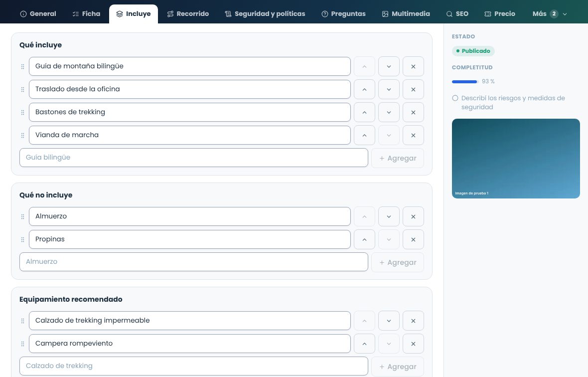
Task: Click Agregar in 'Qué incluye' section
Action: (x=398, y=158)
